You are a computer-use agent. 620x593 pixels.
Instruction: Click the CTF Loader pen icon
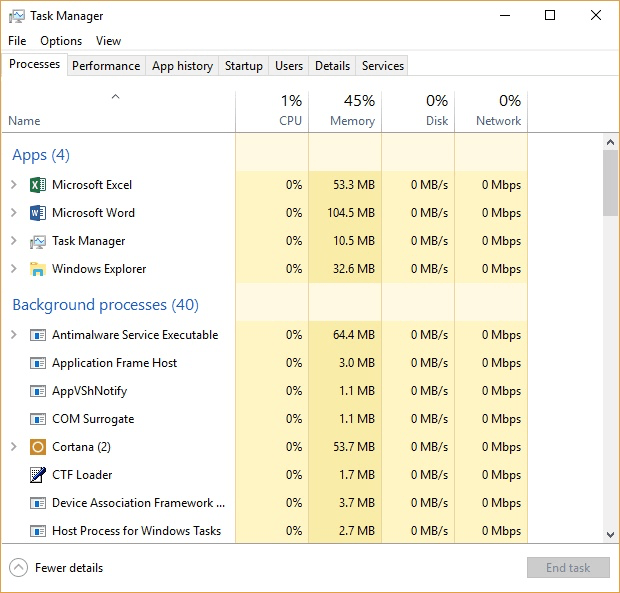click(38, 475)
